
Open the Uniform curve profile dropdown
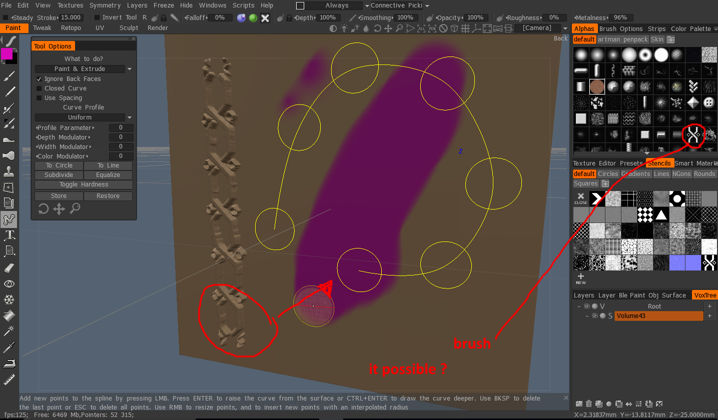click(84, 118)
